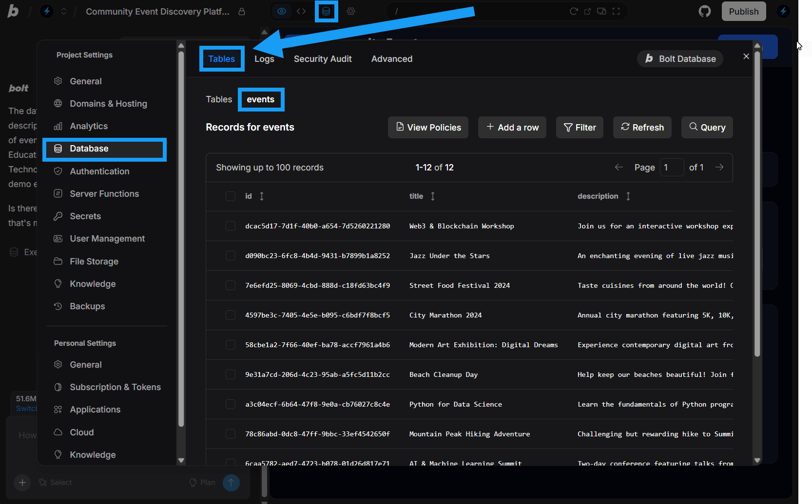Toggle preview mode with the eye icon
The width and height of the screenshot is (812, 504).
281,11
